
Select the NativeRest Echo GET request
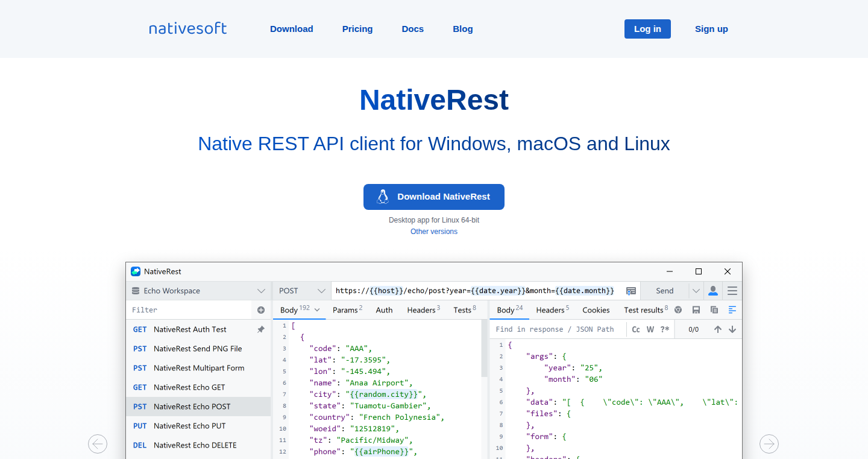coord(199,387)
